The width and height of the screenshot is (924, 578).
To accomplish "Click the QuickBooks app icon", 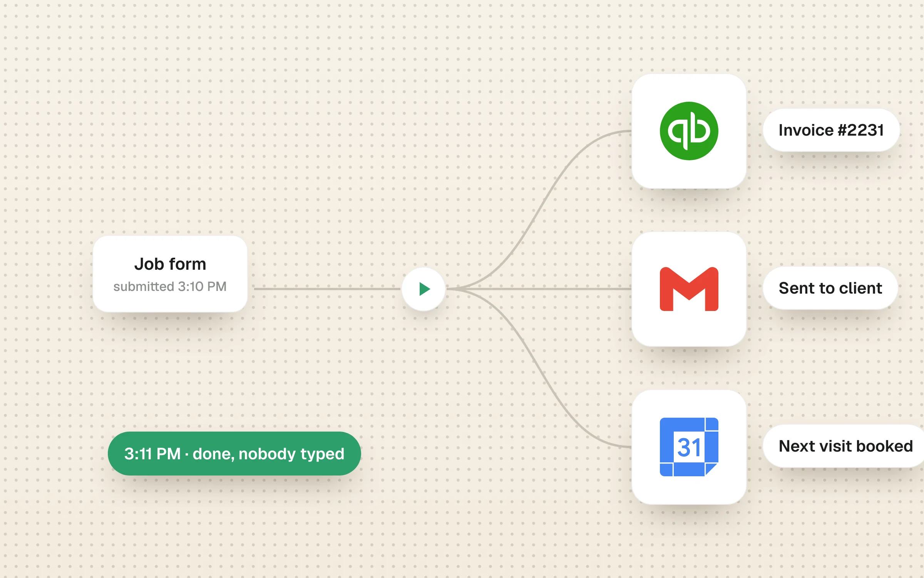I will click(x=689, y=131).
